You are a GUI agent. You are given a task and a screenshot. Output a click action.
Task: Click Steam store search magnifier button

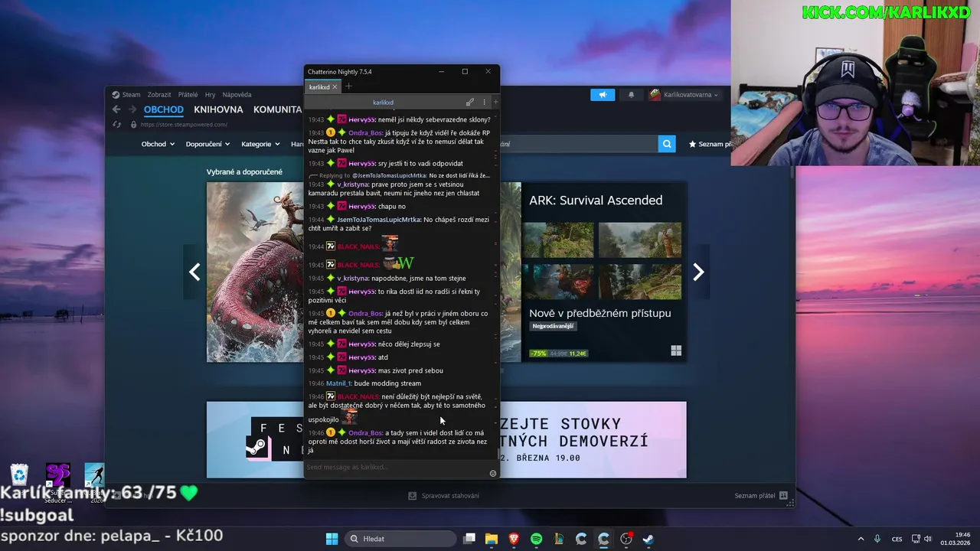click(x=667, y=144)
